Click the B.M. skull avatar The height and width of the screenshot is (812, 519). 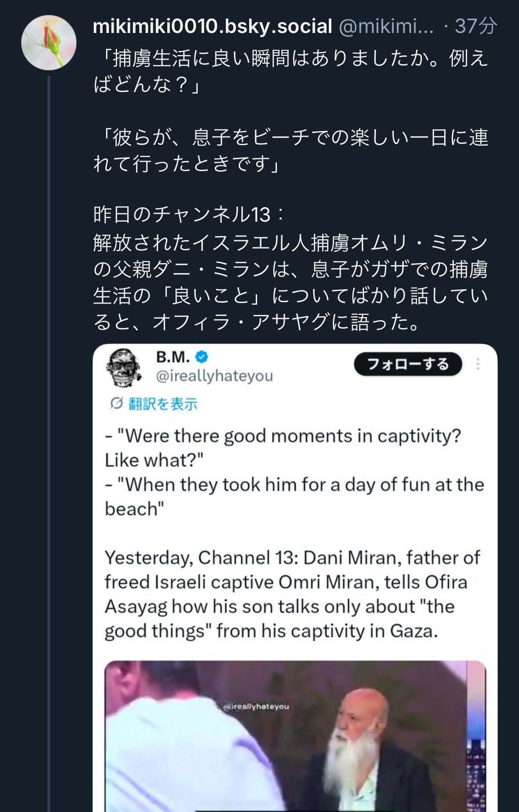(x=124, y=368)
